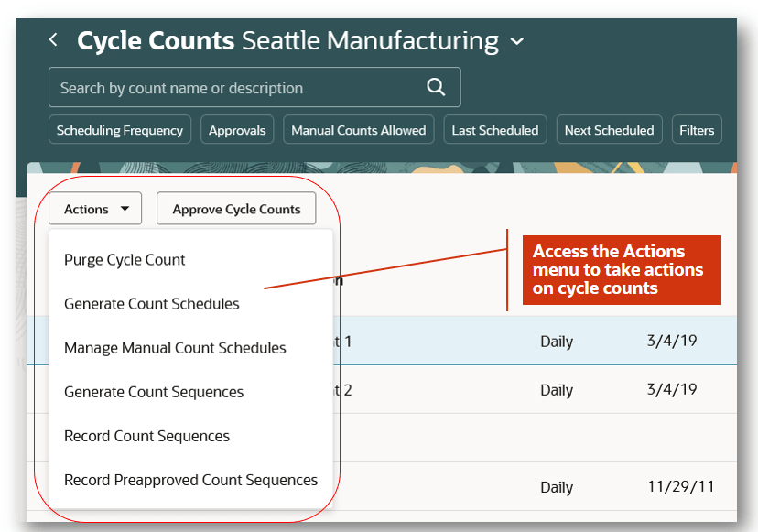Open the Actions dropdown menu
This screenshot has width=758, height=532.
coord(95,209)
